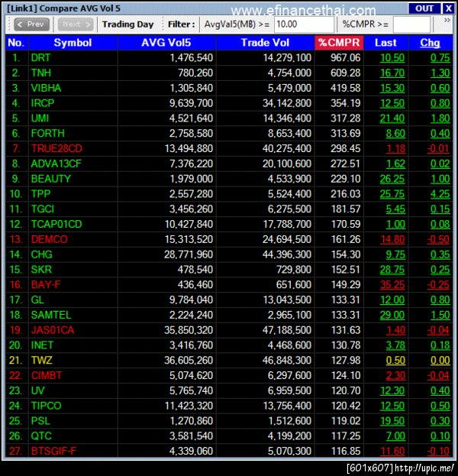
Task: Select symbol INET
Action: pos(42,345)
